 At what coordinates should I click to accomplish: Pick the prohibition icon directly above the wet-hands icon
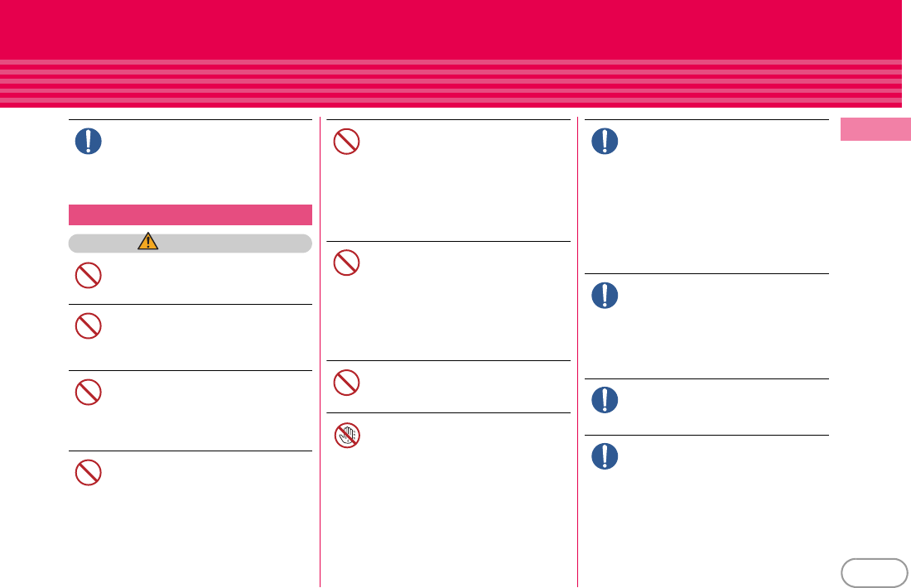tap(346, 383)
